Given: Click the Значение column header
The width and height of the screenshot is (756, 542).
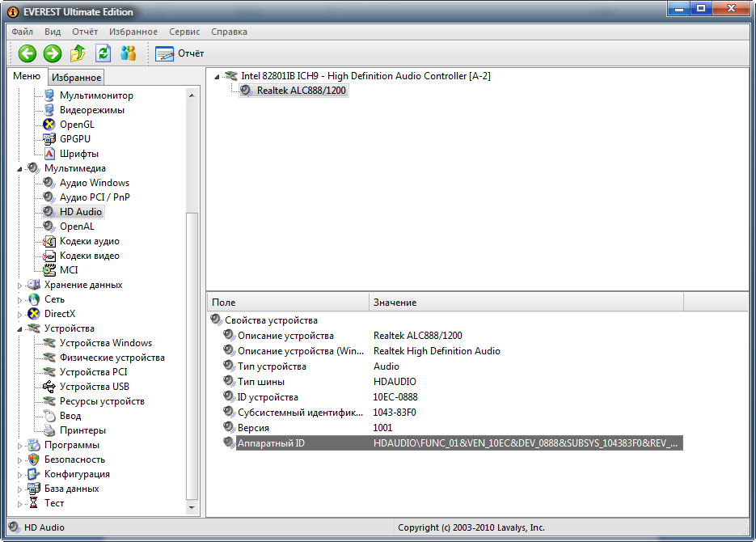Looking at the screenshot, I should pyautogui.click(x=526, y=303).
